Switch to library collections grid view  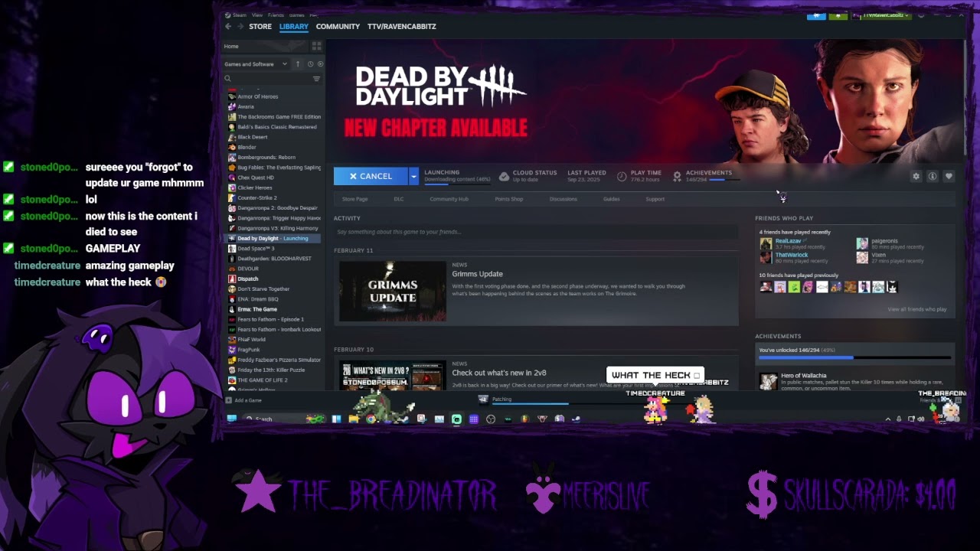[x=316, y=46]
